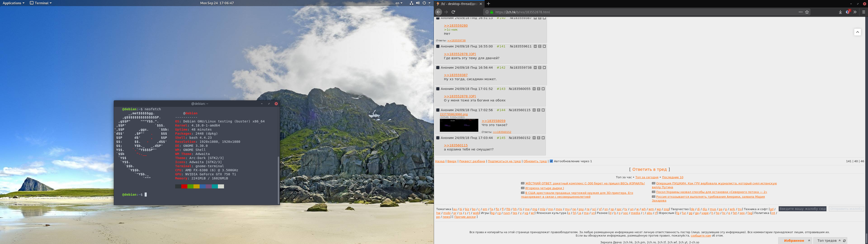
Task: Open the extension icon with red badge
Action: pyautogui.click(x=848, y=12)
